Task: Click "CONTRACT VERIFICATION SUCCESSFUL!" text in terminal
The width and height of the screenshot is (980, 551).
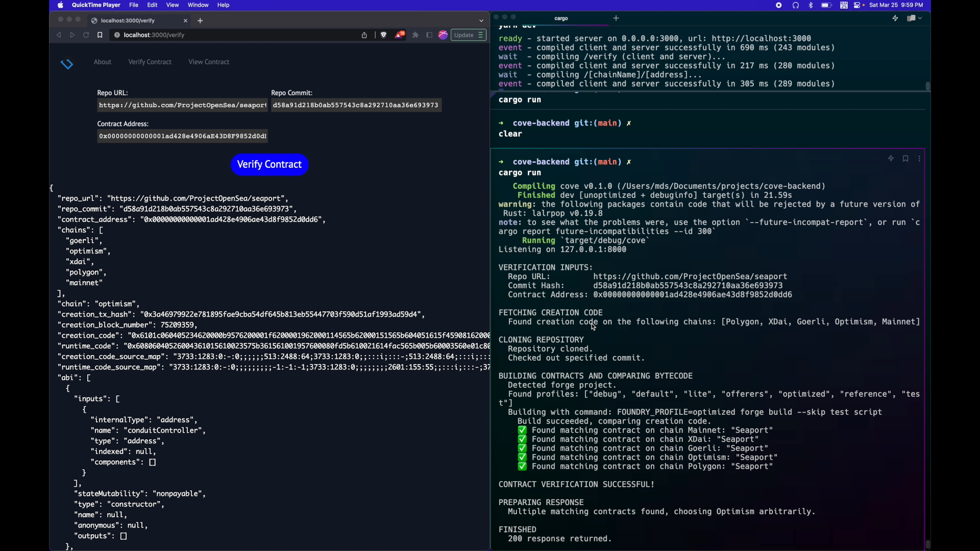Action: [576, 485]
